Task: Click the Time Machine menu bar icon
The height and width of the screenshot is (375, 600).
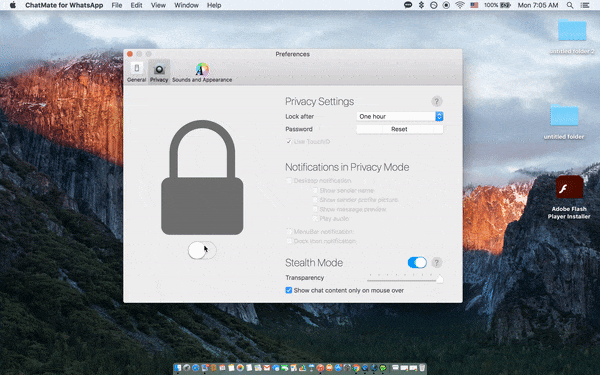Action: pos(434,5)
